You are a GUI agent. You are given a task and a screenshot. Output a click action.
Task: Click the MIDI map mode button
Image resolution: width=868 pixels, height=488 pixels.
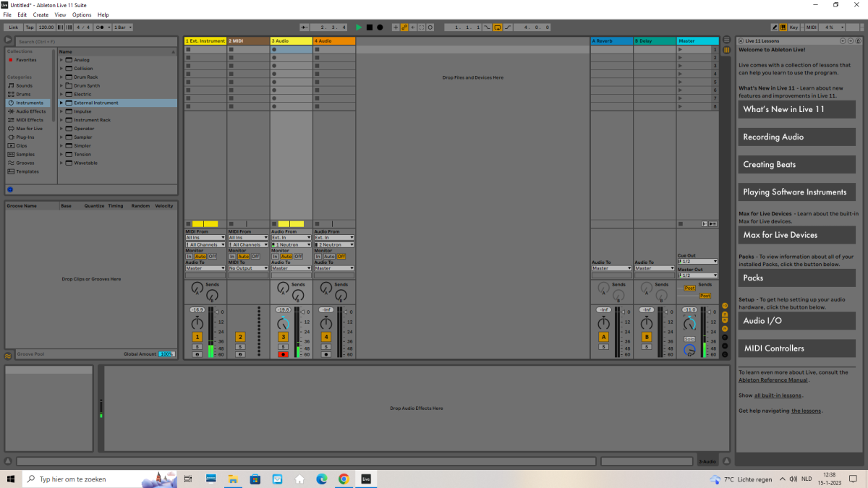812,27
